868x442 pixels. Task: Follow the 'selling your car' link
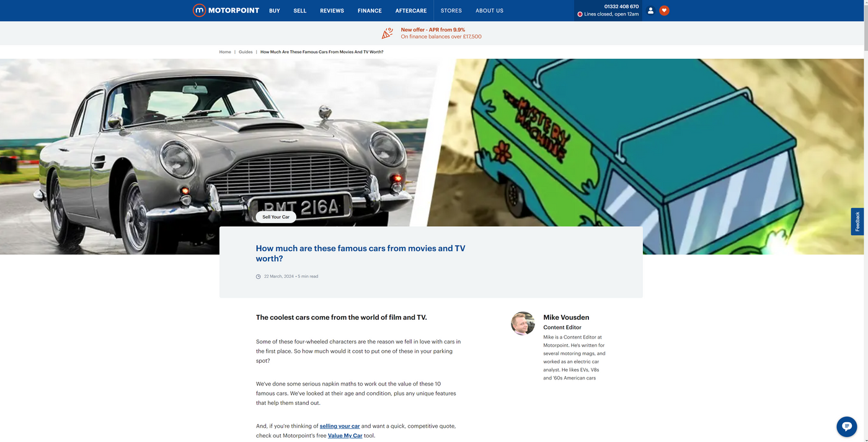340,426
